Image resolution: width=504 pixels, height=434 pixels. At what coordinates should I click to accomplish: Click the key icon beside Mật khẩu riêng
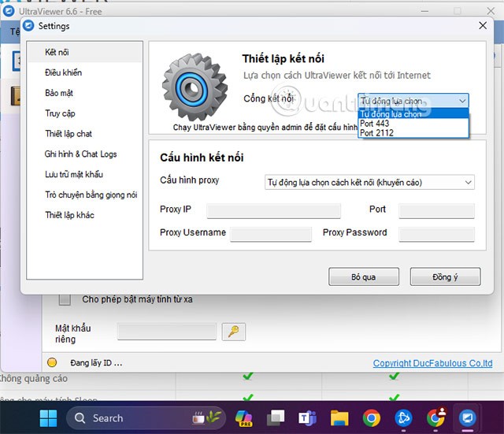click(233, 332)
